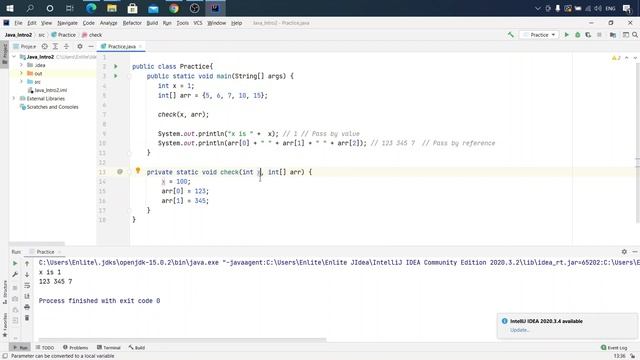This screenshot has width=640, height=360.
Task: Collapse all in the Project panel
Action: (x=66, y=47)
